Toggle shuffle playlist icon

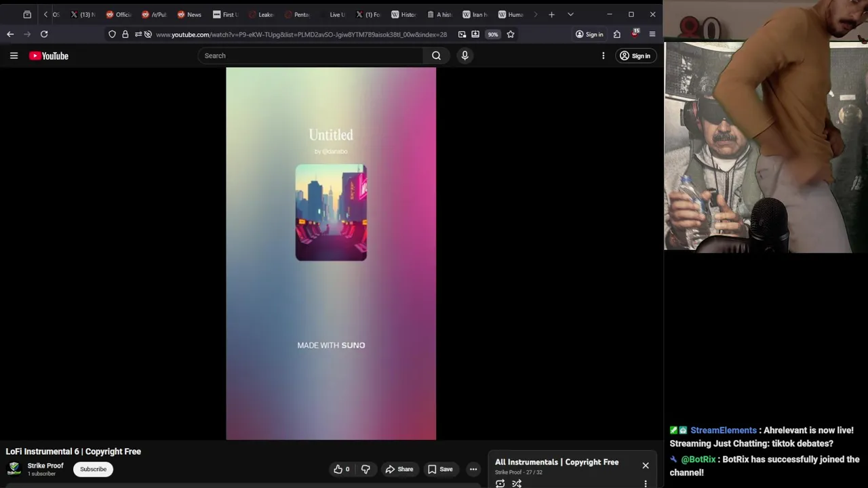point(517,483)
